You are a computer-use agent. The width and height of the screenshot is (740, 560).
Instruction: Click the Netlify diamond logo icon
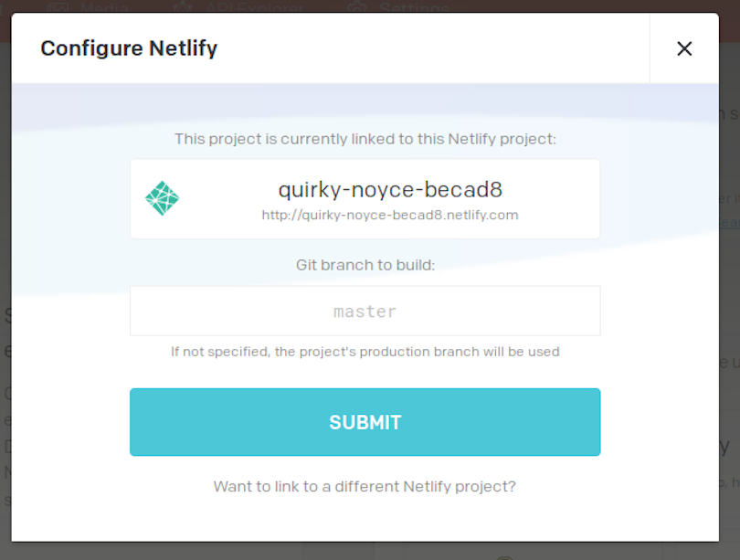point(162,198)
